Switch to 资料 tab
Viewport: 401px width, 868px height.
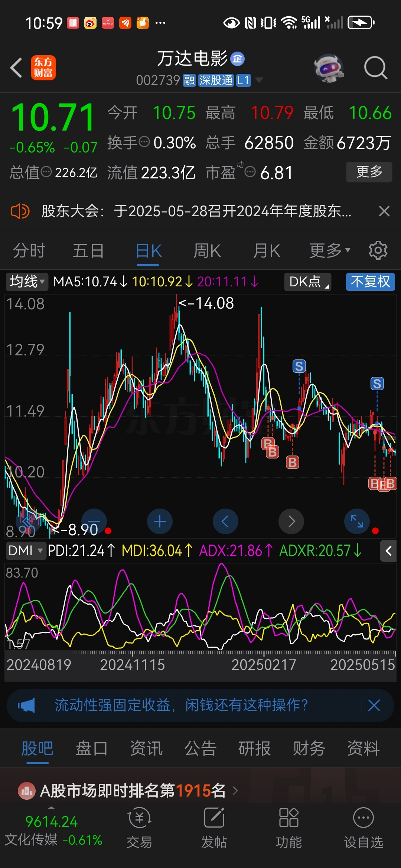[x=363, y=748]
